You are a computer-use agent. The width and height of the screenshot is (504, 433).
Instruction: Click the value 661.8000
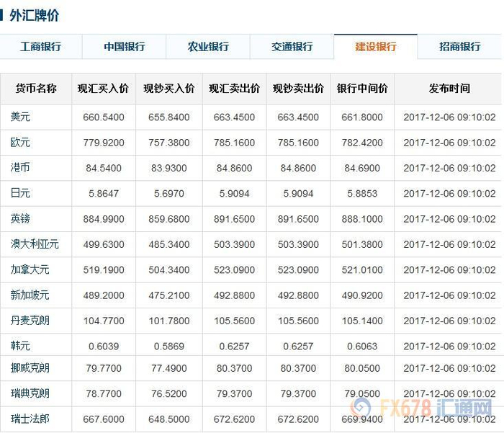click(362, 117)
